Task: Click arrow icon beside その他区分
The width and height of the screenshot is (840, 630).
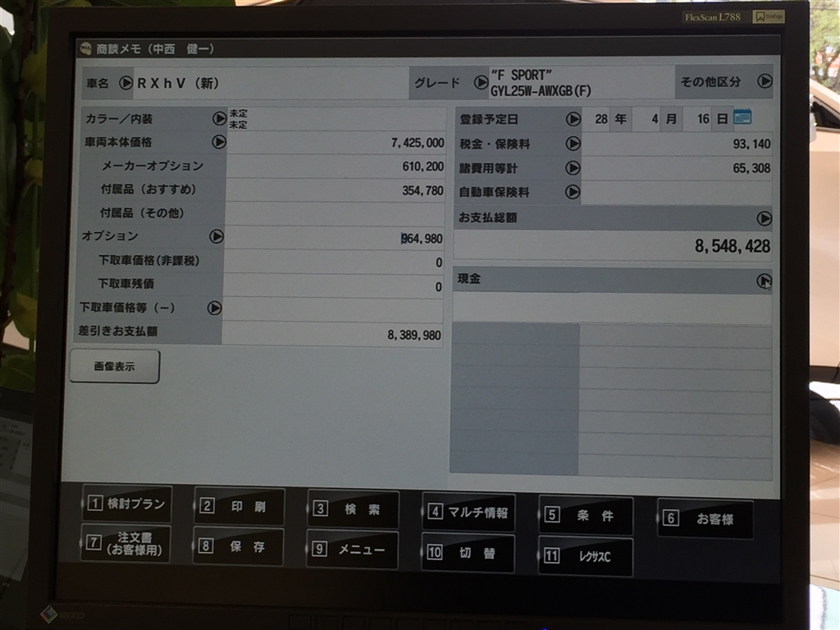Action: (765, 81)
